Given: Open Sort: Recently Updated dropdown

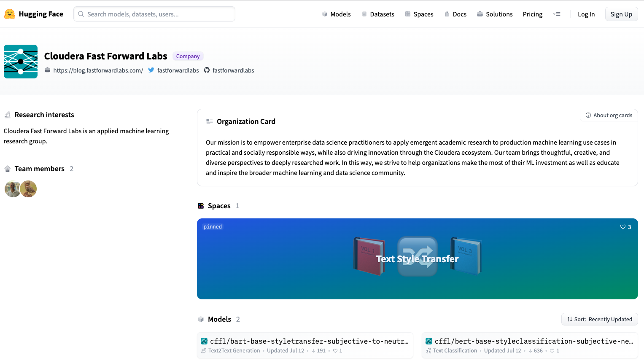Looking at the screenshot, I should pyautogui.click(x=599, y=319).
